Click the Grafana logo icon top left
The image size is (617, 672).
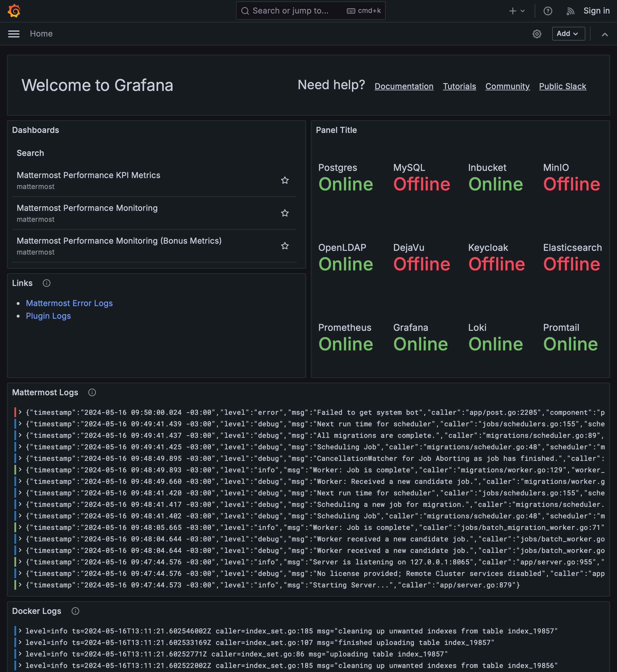(15, 11)
